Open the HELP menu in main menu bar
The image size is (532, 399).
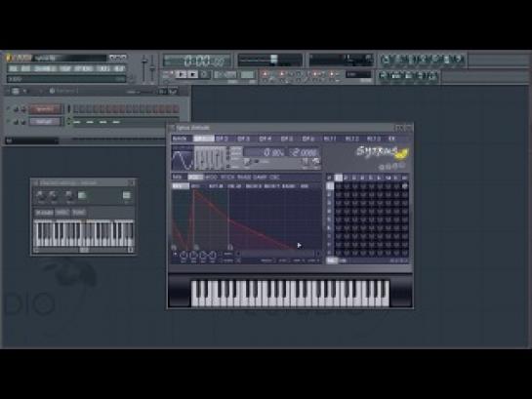[x=119, y=68]
